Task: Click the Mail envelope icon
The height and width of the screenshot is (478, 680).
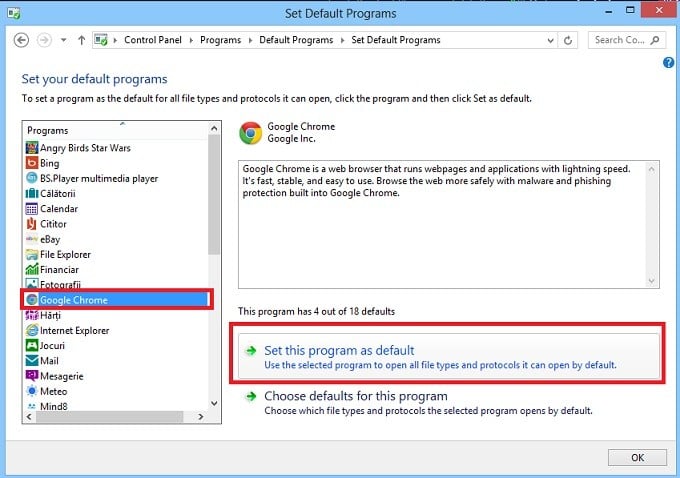Action: pos(32,361)
